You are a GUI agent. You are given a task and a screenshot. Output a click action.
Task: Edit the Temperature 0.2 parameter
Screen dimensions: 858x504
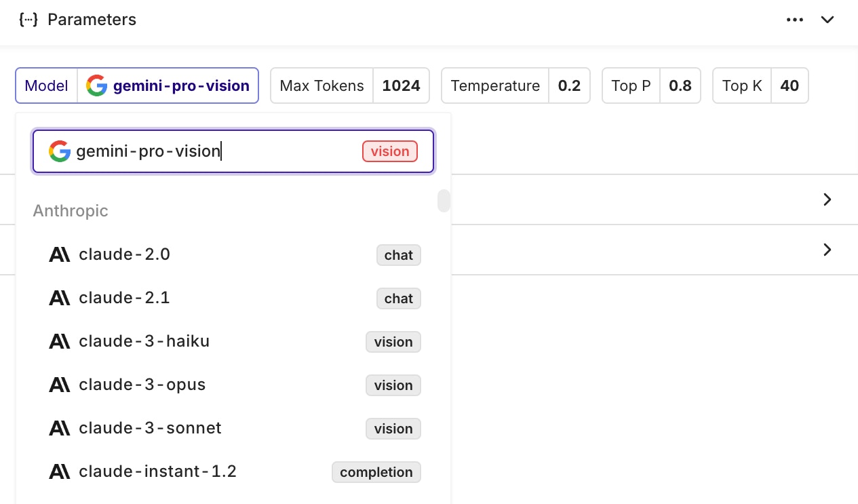click(x=515, y=85)
